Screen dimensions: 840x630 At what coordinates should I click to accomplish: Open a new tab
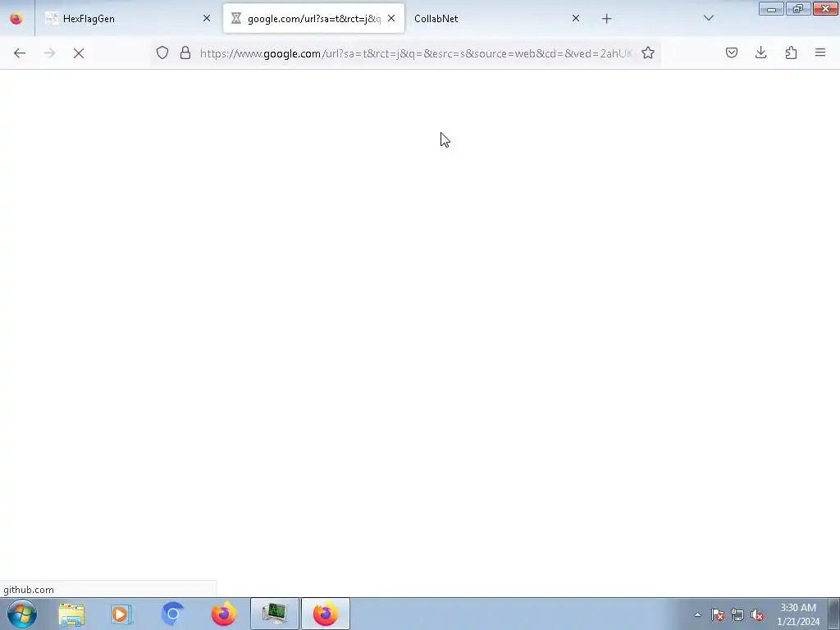606,19
